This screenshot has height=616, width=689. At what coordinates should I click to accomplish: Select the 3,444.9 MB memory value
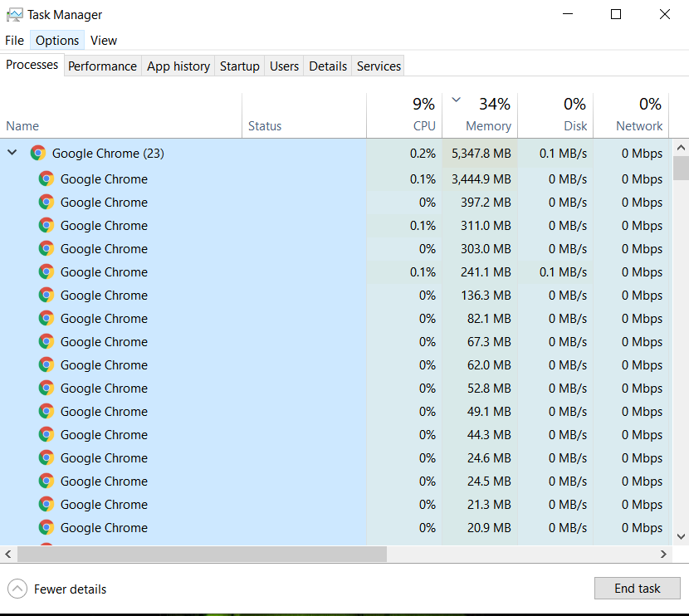pos(481,179)
